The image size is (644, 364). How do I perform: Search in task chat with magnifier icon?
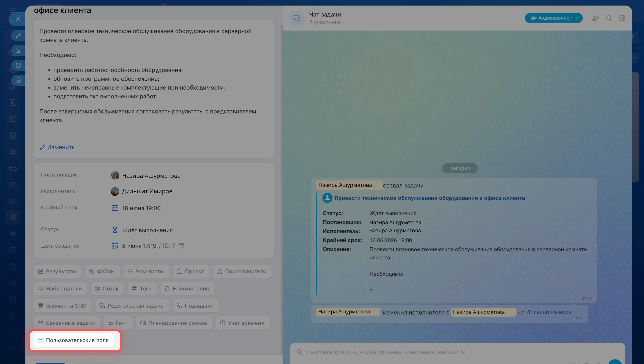click(609, 18)
